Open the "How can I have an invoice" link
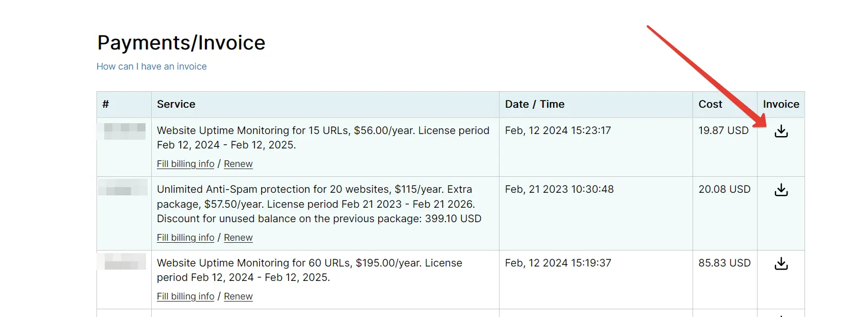The width and height of the screenshot is (868, 317). [151, 66]
